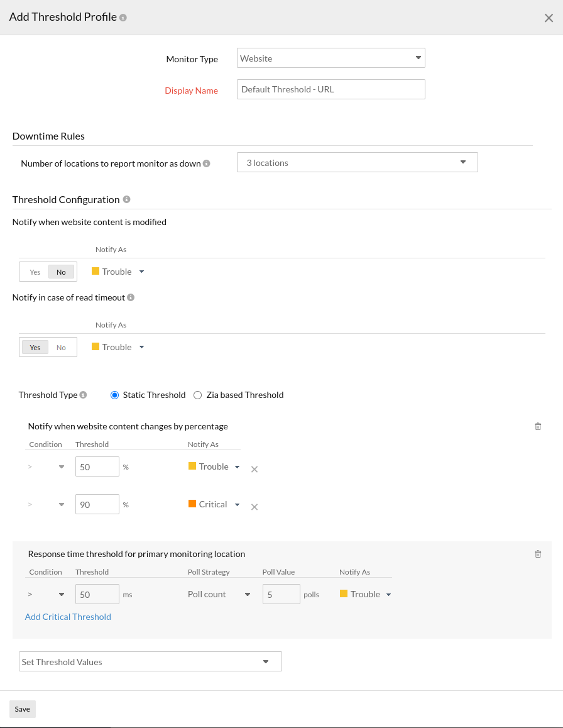Viewport: 563px width, 728px height.
Task: Click info icon beside Add Threshold Profile title
Action: coord(123,18)
